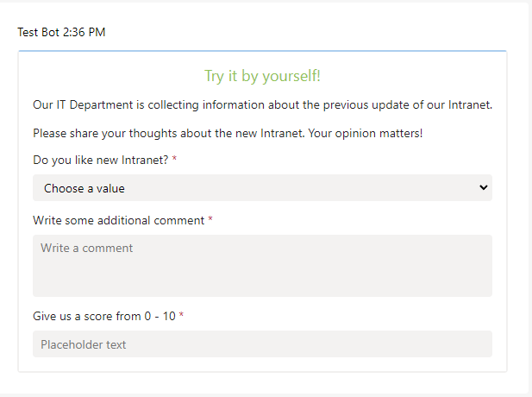Focus the 'Write a comment' text area

(262, 266)
